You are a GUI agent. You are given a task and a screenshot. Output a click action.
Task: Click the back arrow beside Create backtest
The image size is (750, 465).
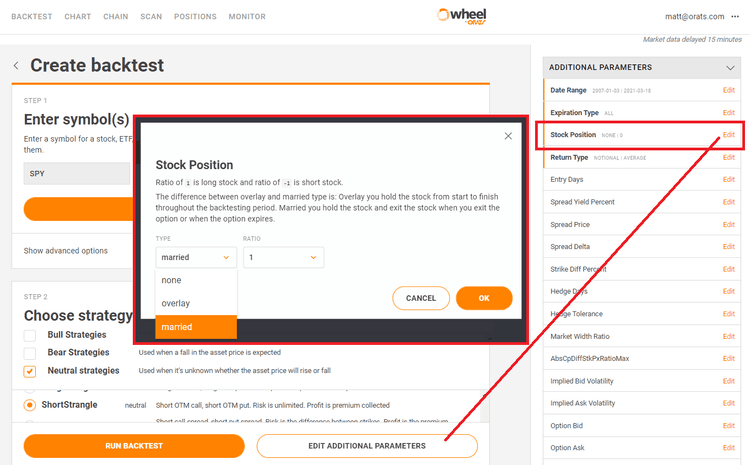pyautogui.click(x=16, y=66)
